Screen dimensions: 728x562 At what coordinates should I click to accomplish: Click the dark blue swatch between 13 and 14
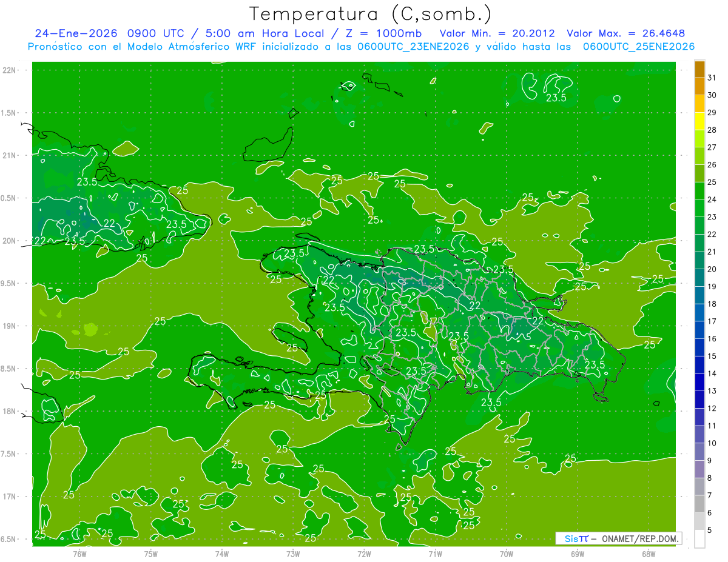point(699,383)
